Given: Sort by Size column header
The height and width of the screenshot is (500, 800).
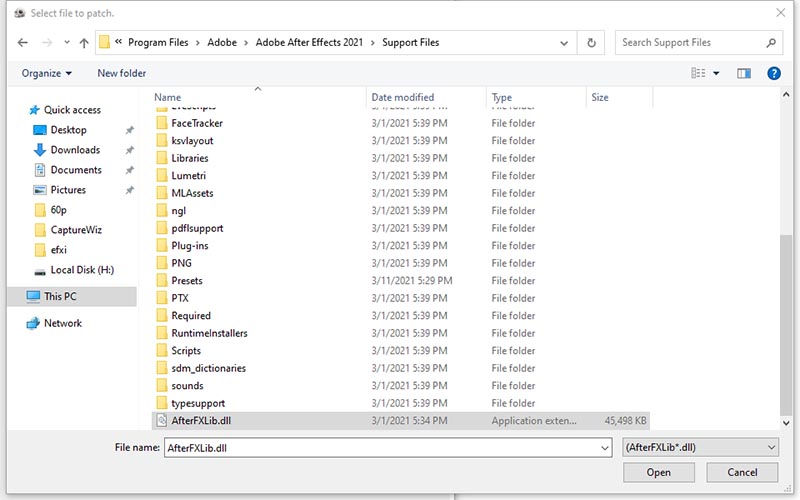Looking at the screenshot, I should 599,97.
